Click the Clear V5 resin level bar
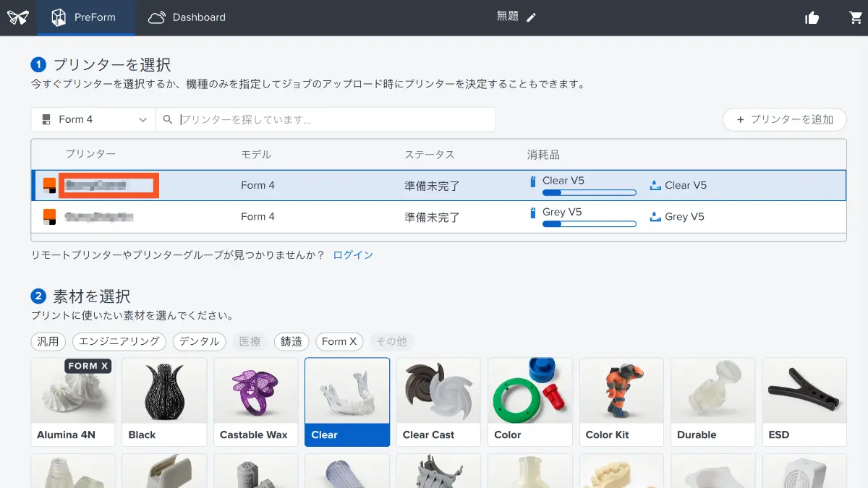Image resolution: width=868 pixels, height=488 pixels. click(589, 193)
